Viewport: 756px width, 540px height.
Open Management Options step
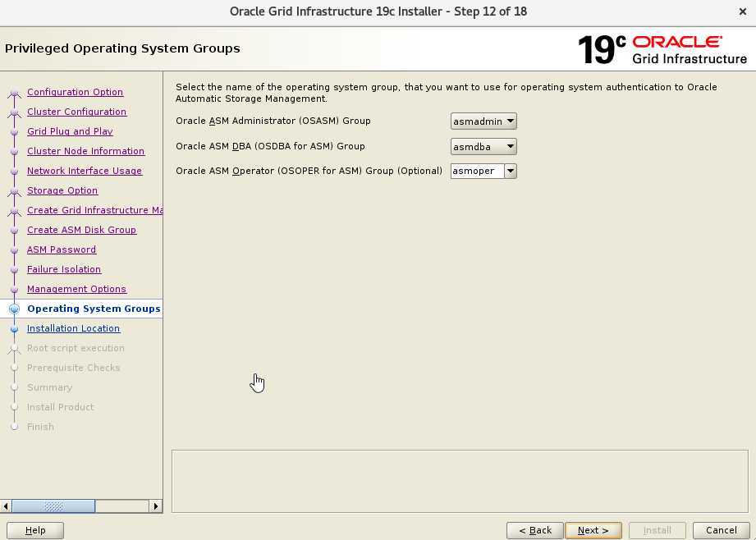(x=76, y=289)
